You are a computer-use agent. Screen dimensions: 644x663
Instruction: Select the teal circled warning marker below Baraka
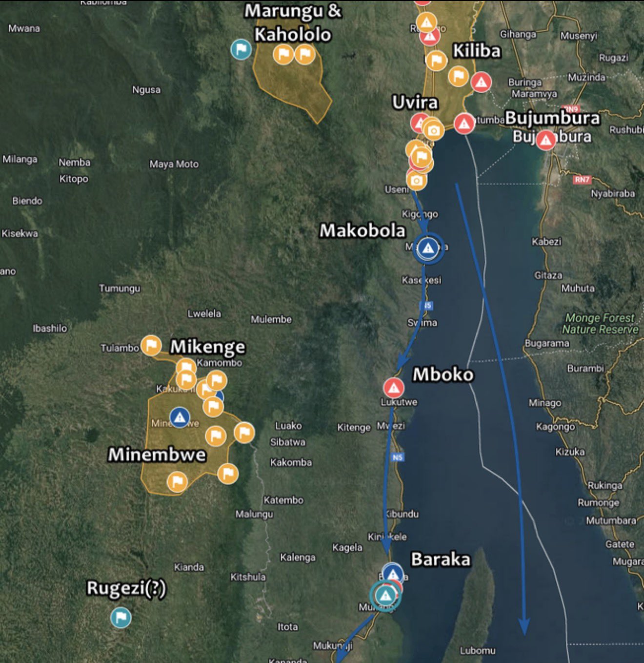tap(385, 596)
